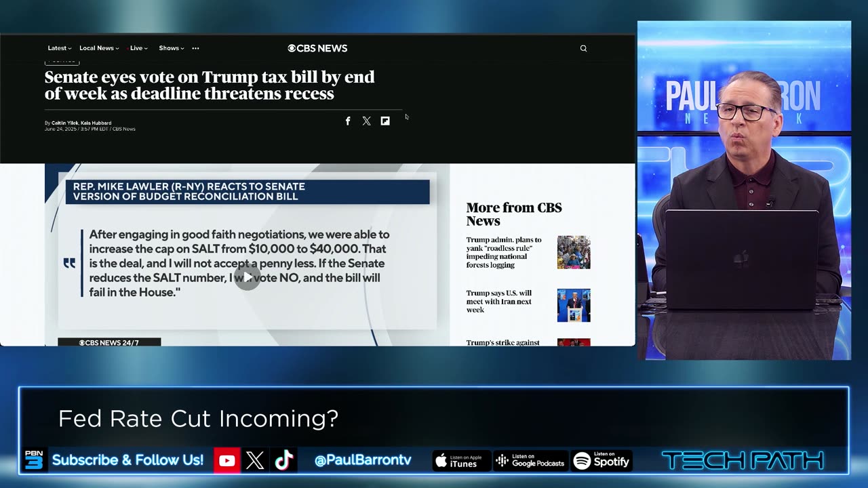This screenshot has width=868, height=488.
Task: Click author name Kaia Hubbard
Action: pyautogui.click(x=96, y=123)
